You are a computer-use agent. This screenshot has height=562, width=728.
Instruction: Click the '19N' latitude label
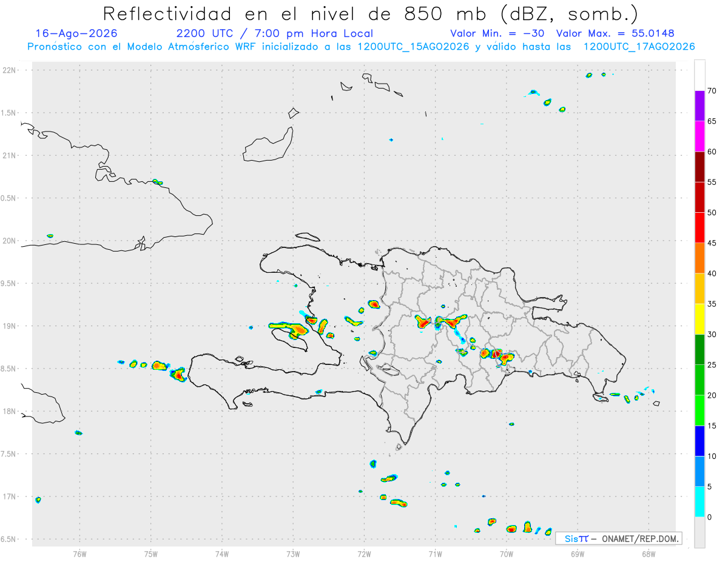(10, 326)
